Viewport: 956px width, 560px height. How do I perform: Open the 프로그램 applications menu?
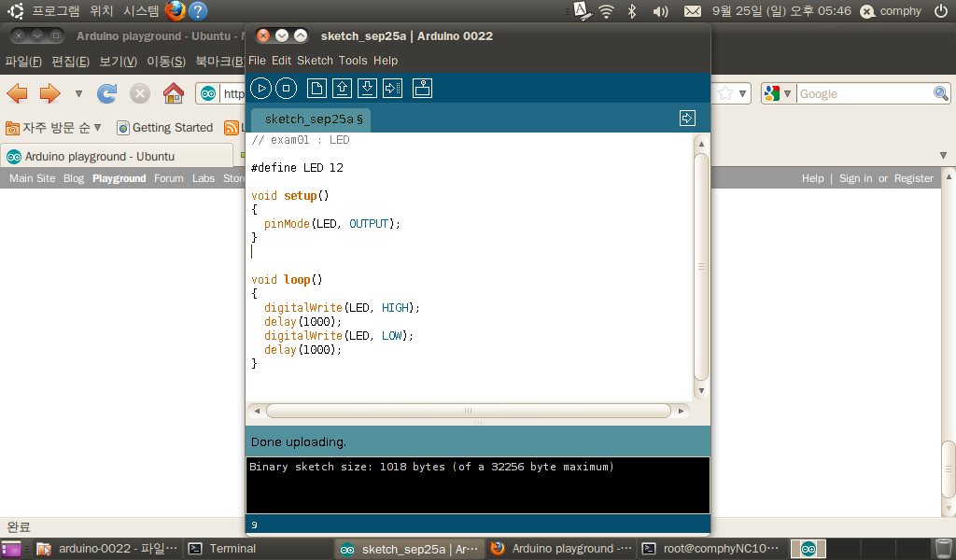point(55,11)
